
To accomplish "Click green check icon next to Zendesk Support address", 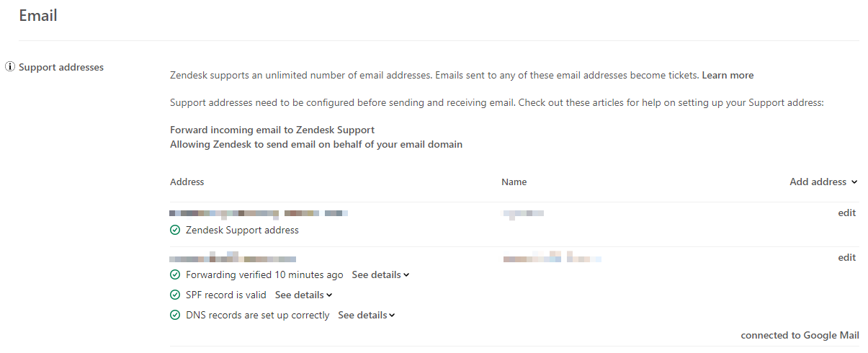I will (x=175, y=231).
